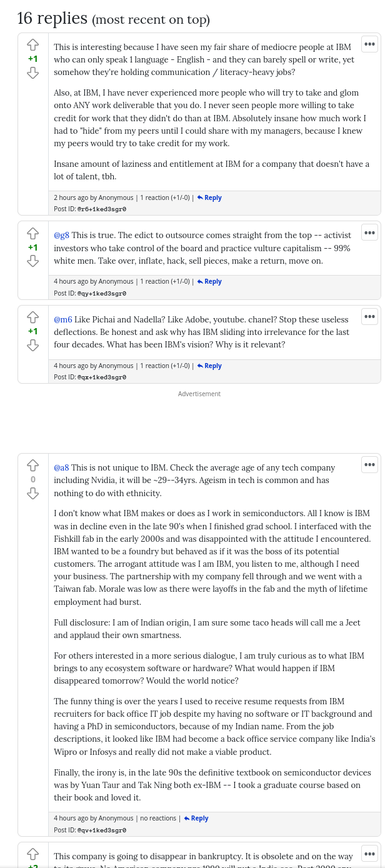Viewport: 385px width, 868px height.
Task: Click Post ID @qy+1ked3sgr0
Action: [x=101, y=293]
